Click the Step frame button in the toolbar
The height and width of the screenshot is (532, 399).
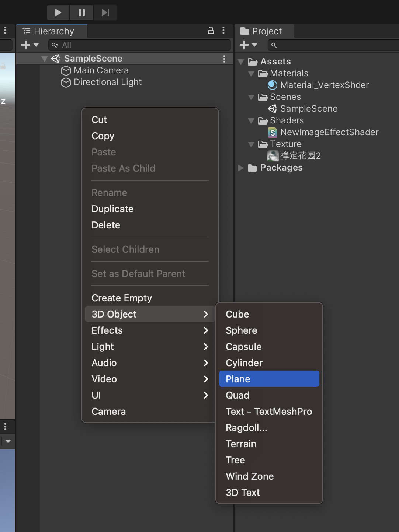[105, 12]
